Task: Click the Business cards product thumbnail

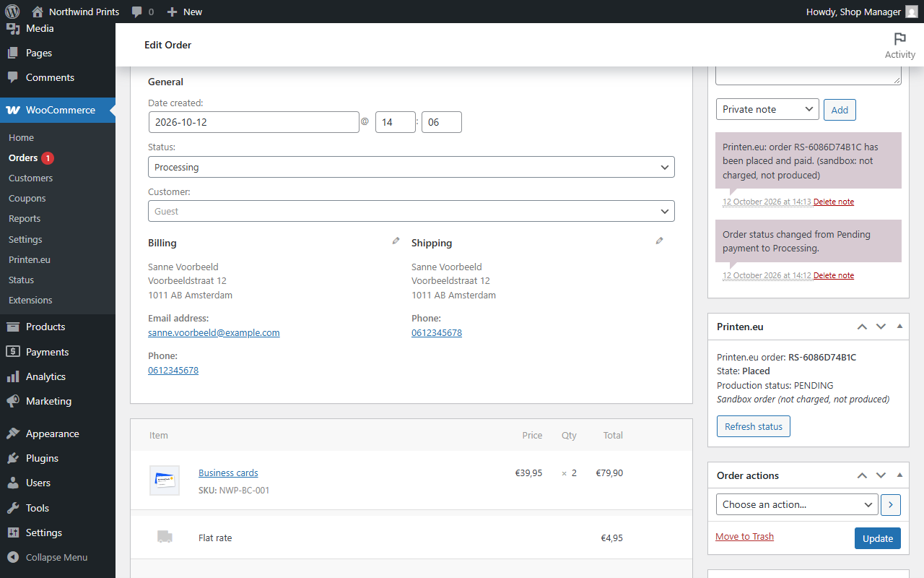Action: point(165,480)
